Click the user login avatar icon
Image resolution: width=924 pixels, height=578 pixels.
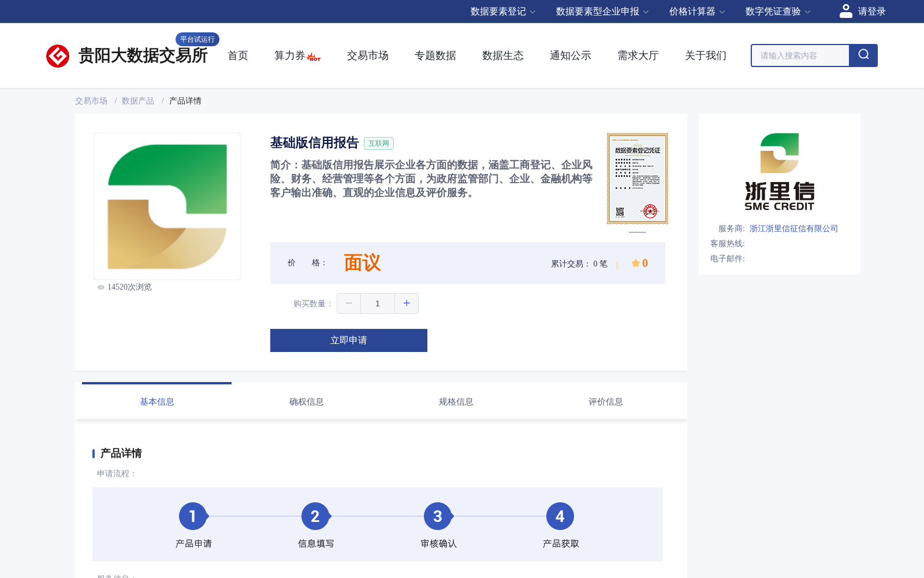[845, 11]
